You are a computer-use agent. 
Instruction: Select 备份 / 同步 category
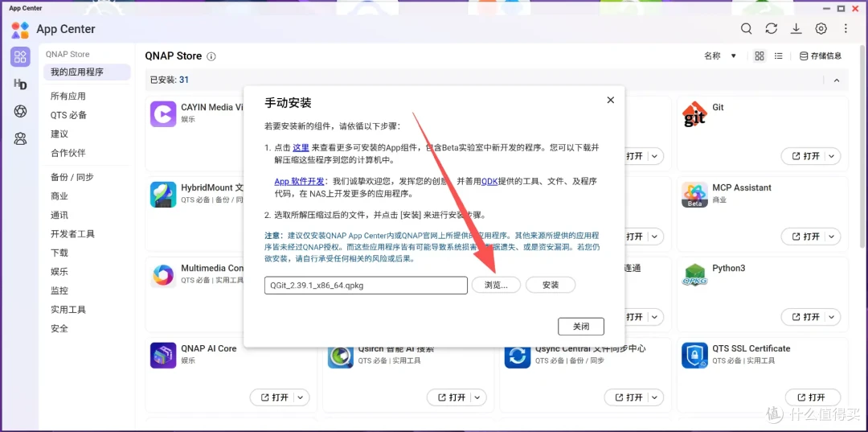point(72,177)
